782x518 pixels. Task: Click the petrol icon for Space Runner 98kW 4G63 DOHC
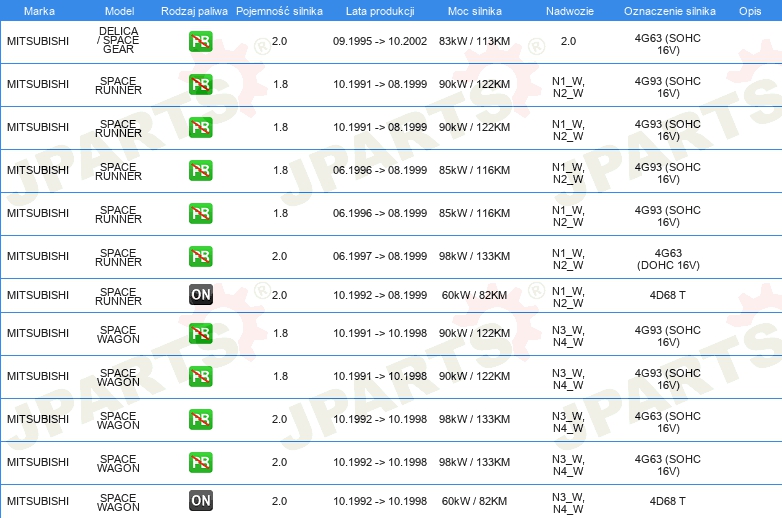[x=200, y=256]
